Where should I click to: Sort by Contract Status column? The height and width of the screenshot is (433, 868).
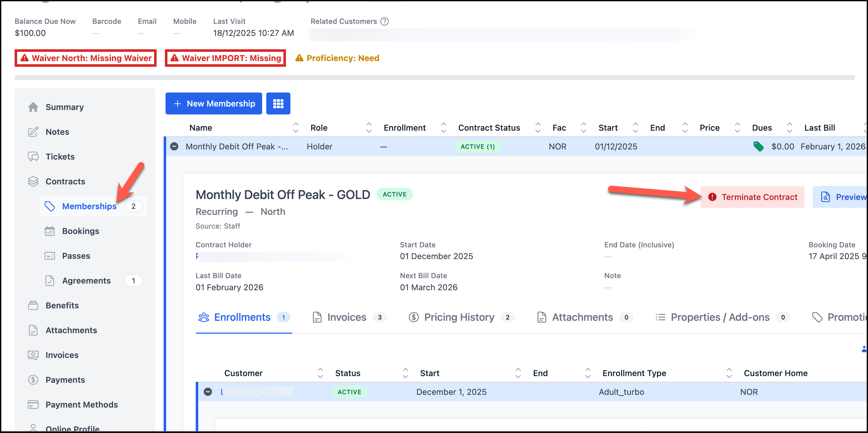click(538, 127)
